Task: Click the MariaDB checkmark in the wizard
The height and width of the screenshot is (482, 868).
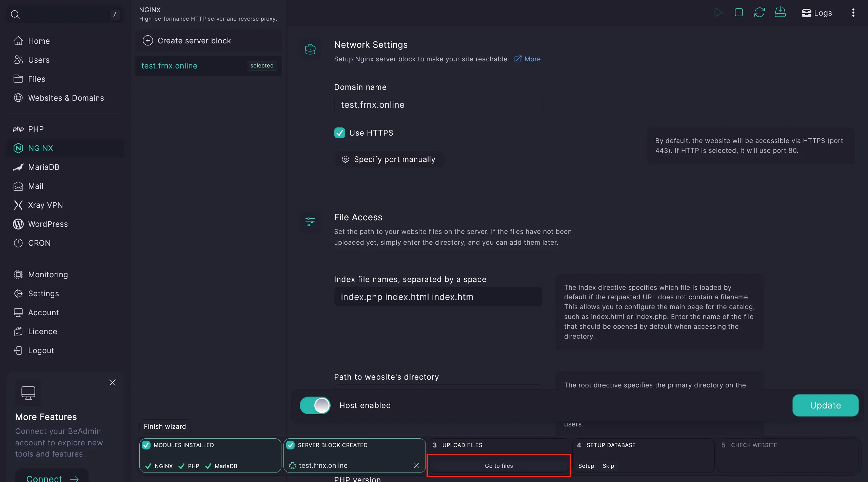Action: tap(208, 466)
